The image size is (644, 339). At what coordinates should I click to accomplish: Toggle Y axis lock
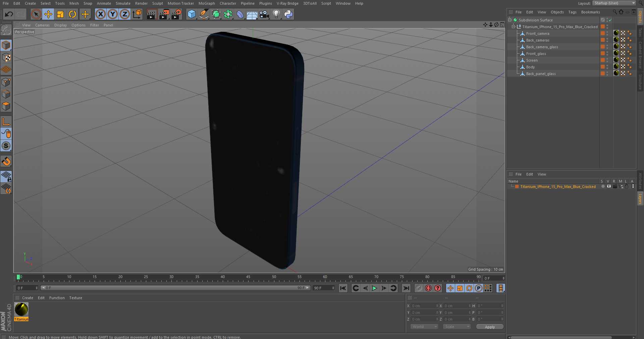(x=113, y=14)
